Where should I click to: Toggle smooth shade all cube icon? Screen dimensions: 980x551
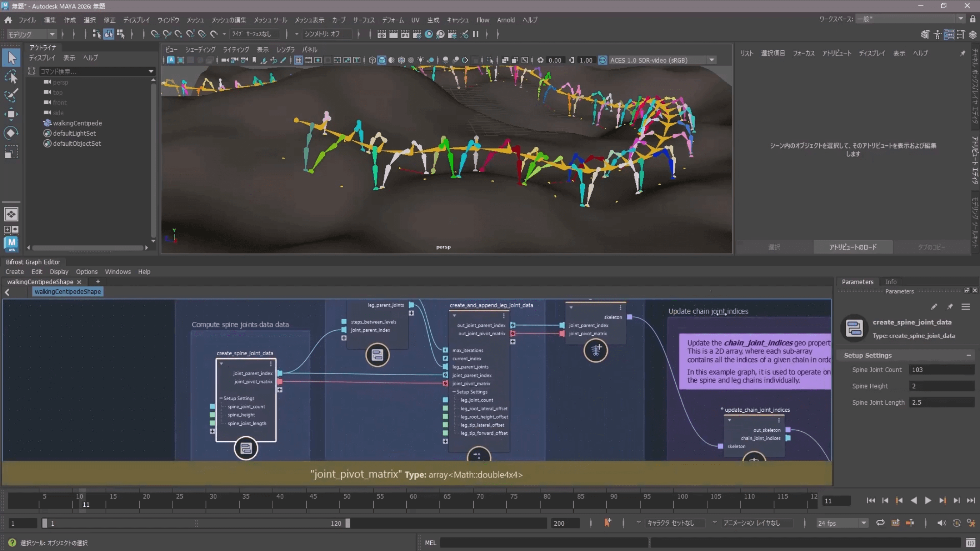pos(381,60)
